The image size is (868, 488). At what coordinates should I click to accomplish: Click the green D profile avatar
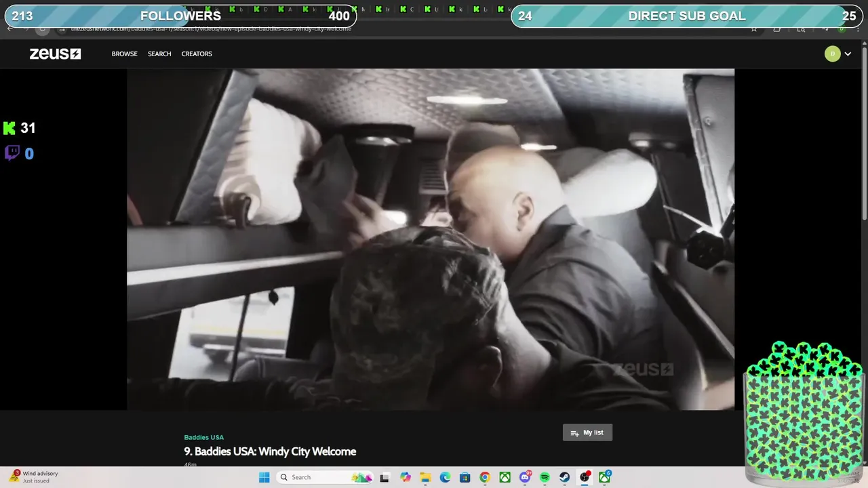[x=832, y=54]
